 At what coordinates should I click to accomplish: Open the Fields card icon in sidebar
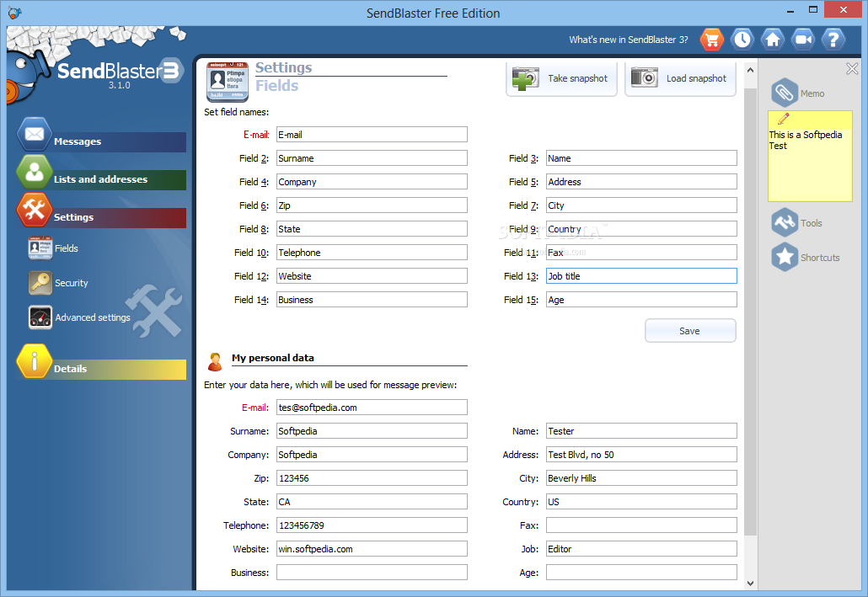click(40, 248)
